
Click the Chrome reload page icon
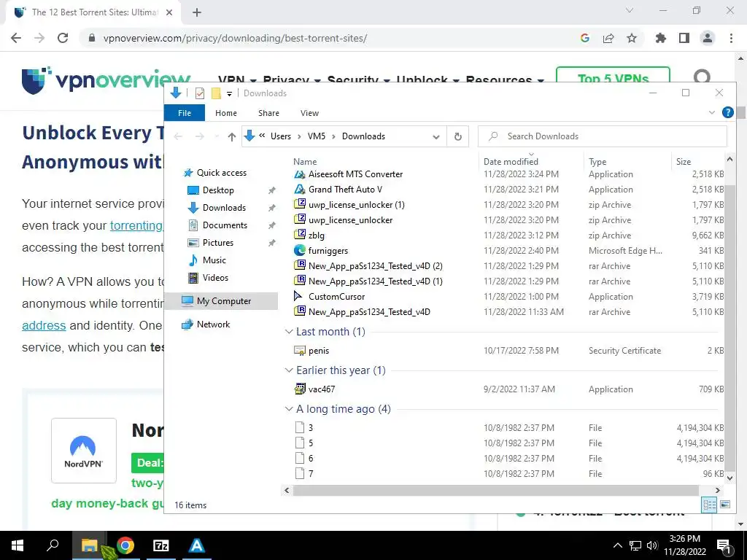point(63,38)
